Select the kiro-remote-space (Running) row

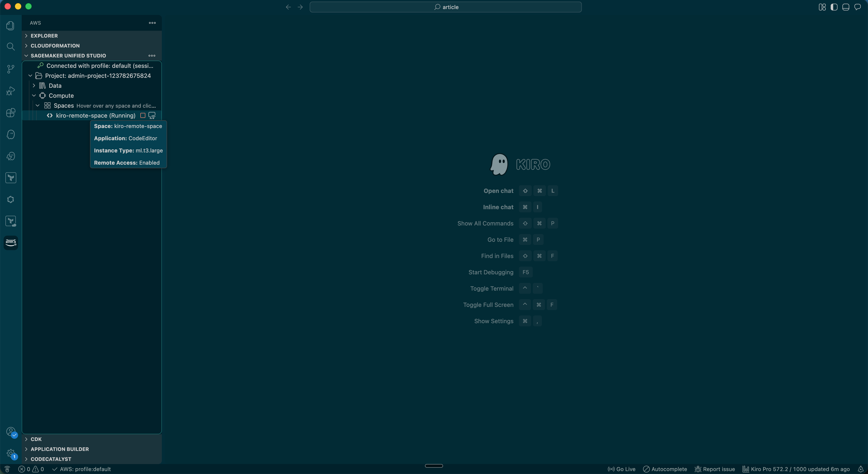(x=92, y=116)
